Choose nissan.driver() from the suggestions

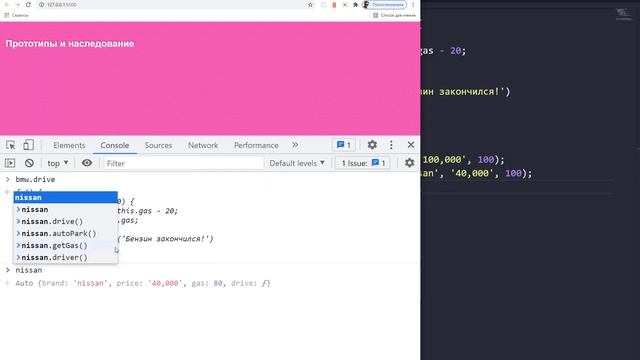(65, 258)
